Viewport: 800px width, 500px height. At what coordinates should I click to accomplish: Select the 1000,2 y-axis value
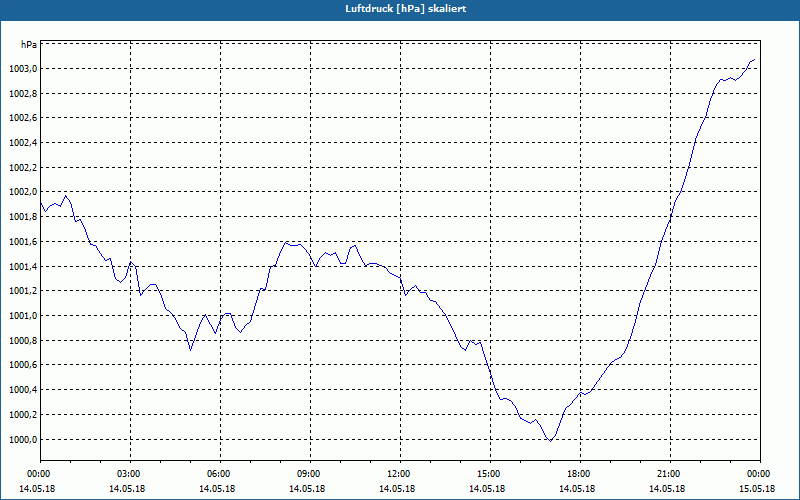[x=23, y=415]
